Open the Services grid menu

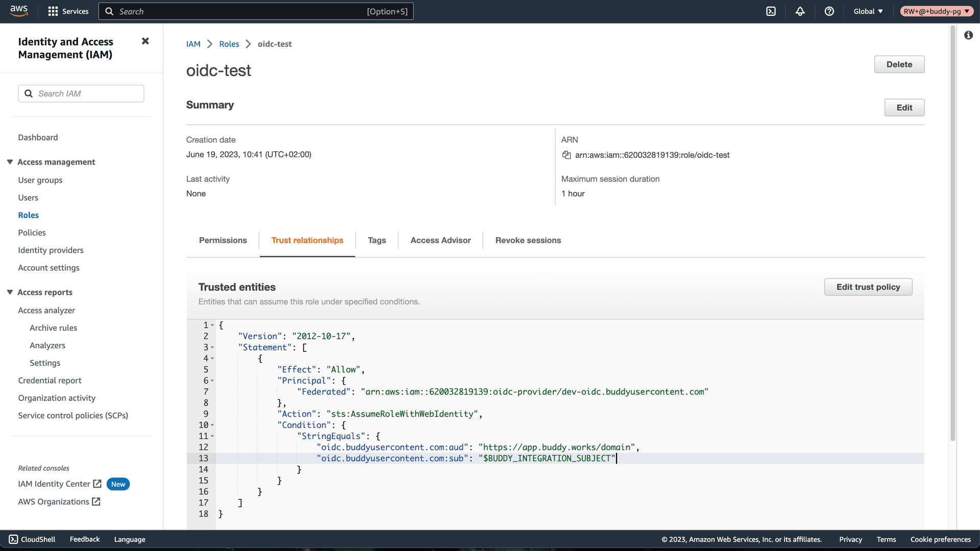[68, 11]
